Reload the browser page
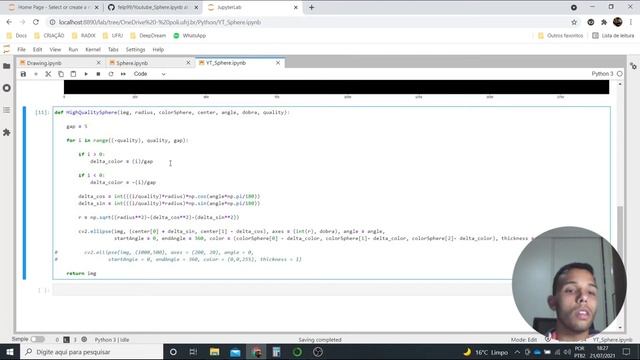The image size is (640, 360). [x=36, y=22]
